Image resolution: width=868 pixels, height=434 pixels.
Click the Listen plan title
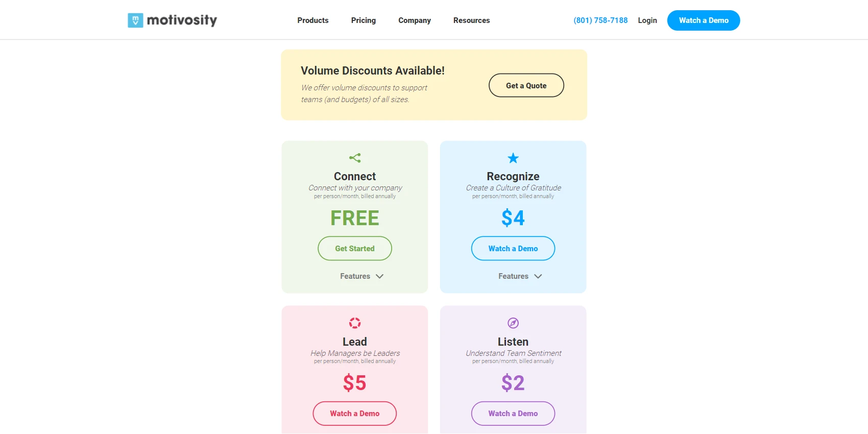pos(513,342)
